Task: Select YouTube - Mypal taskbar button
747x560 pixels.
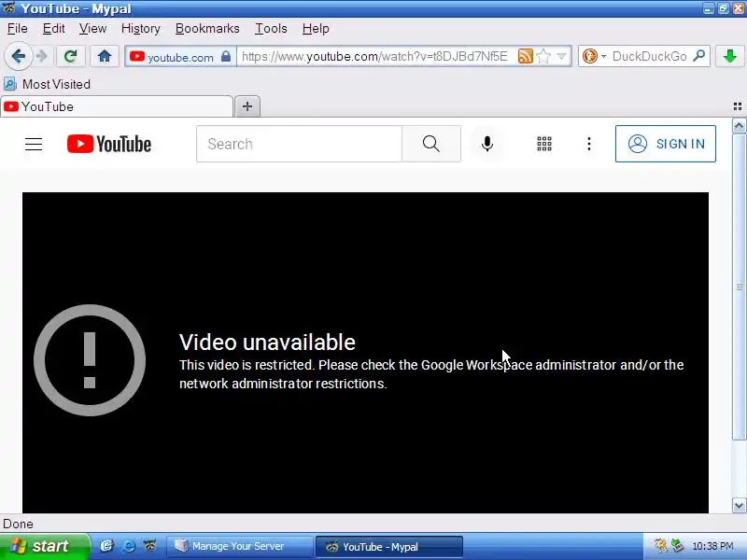Action: pyautogui.click(x=388, y=547)
